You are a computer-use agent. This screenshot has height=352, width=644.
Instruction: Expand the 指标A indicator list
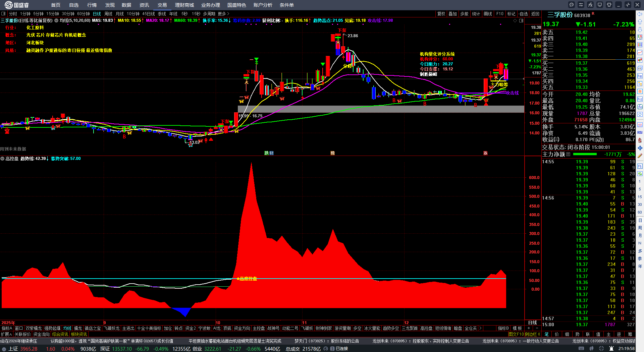(x=7, y=328)
